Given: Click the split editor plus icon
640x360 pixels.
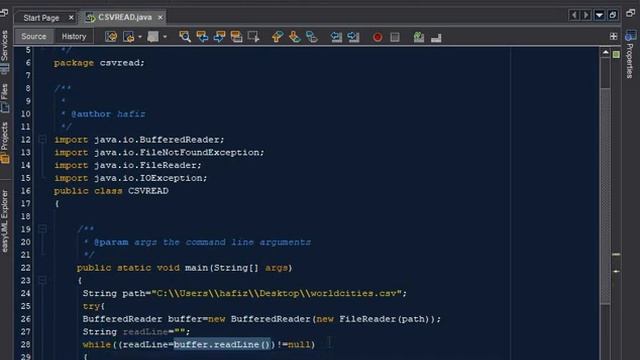Looking at the screenshot, I should [613, 36].
